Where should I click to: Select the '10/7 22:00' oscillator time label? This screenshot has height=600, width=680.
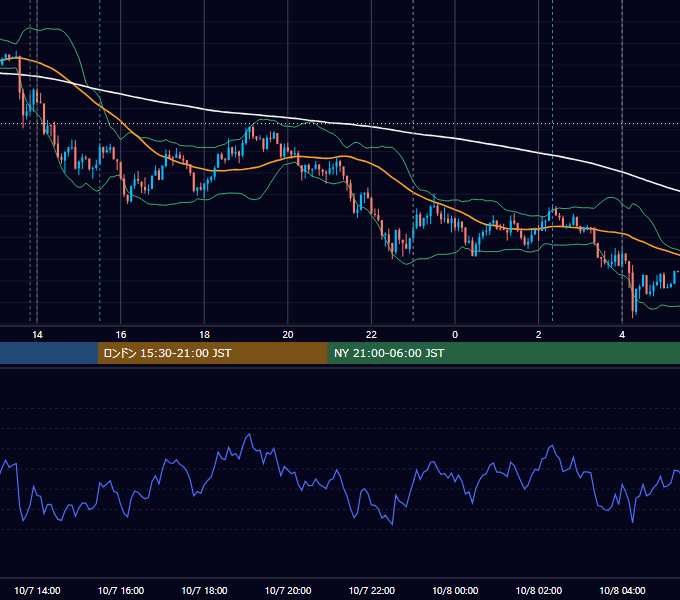click(x=372, y=590)
